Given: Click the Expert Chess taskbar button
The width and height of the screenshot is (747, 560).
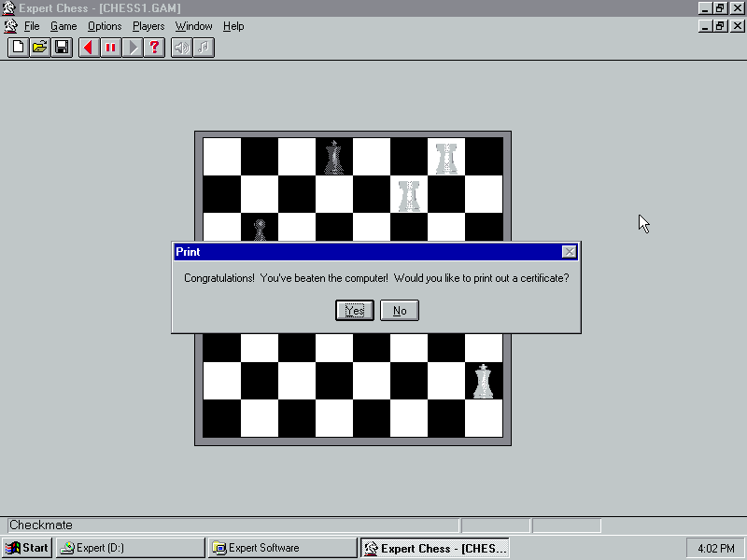Looking at the screenshot, I should [435, 548].
